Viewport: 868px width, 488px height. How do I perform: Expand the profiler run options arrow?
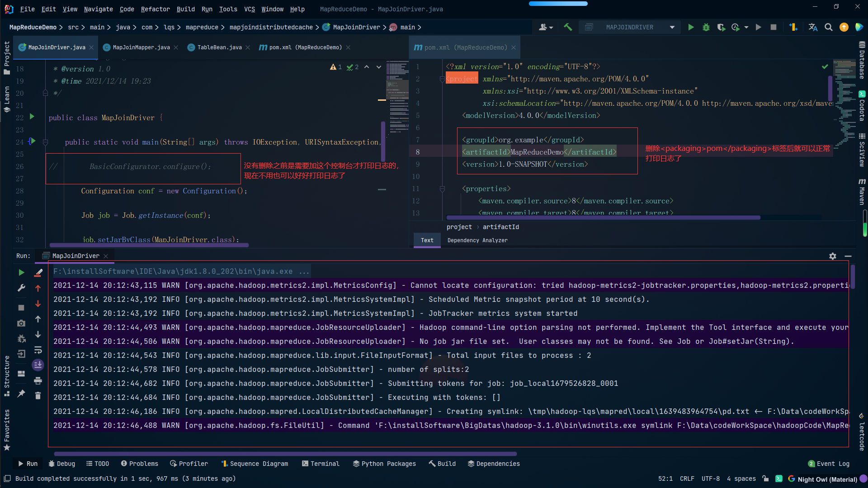click(x=746, y=27)
